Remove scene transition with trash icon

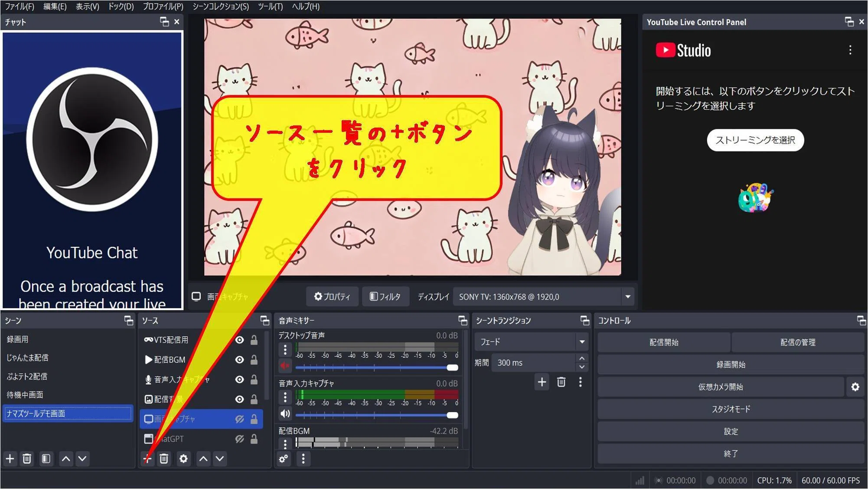[x=561, y=382]
